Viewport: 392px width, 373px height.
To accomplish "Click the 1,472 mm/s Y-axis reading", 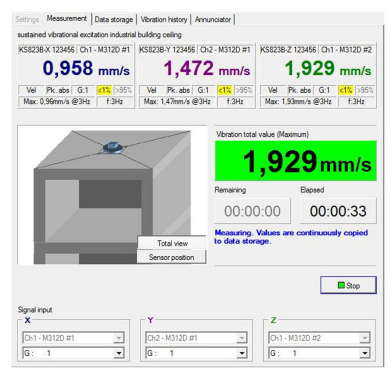I will coord(207,69).
